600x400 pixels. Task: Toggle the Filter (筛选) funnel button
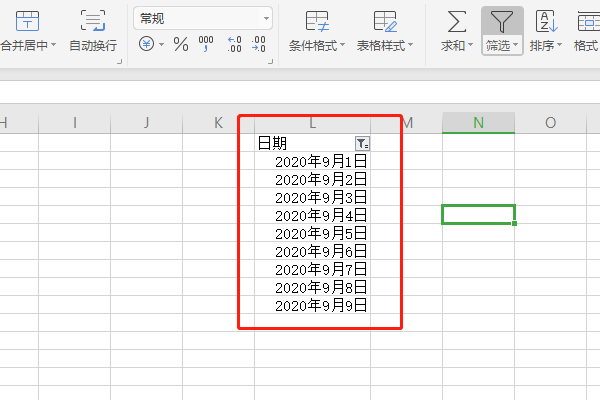(502, 22)
